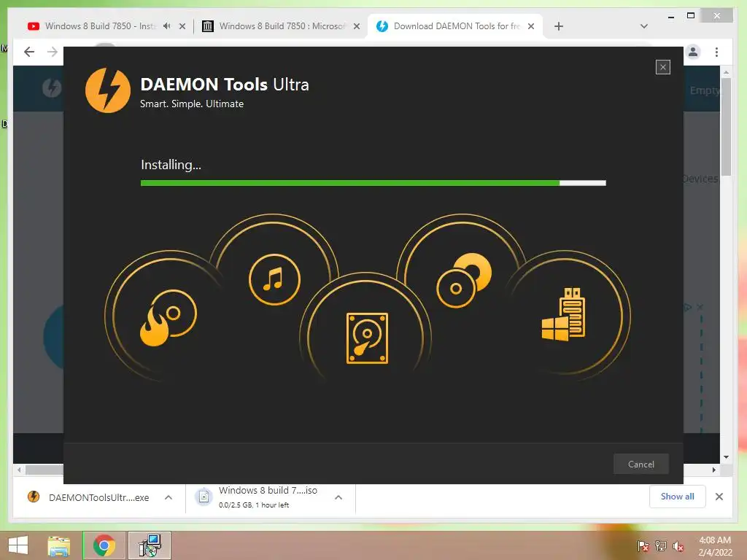This screenshot has width=747, height=560.
Task: Click the network tray icon
Action: click(x=661, y=545)
